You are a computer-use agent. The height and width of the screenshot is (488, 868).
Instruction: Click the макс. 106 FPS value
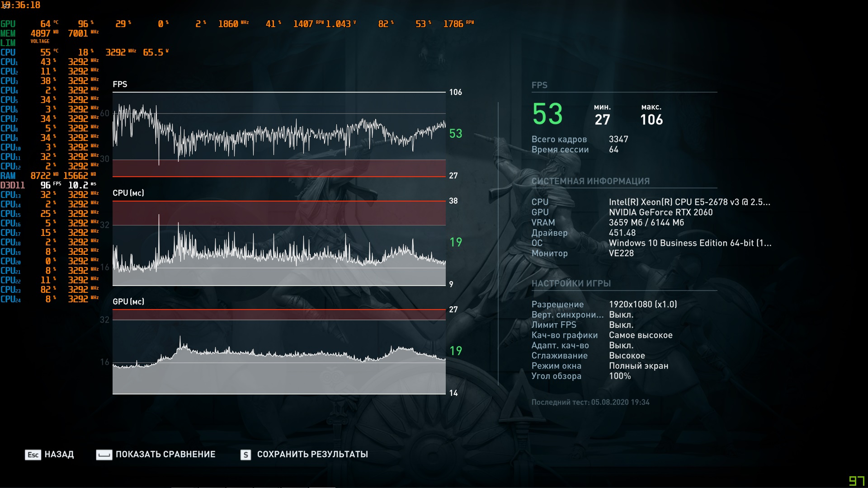tap(651, 119)
